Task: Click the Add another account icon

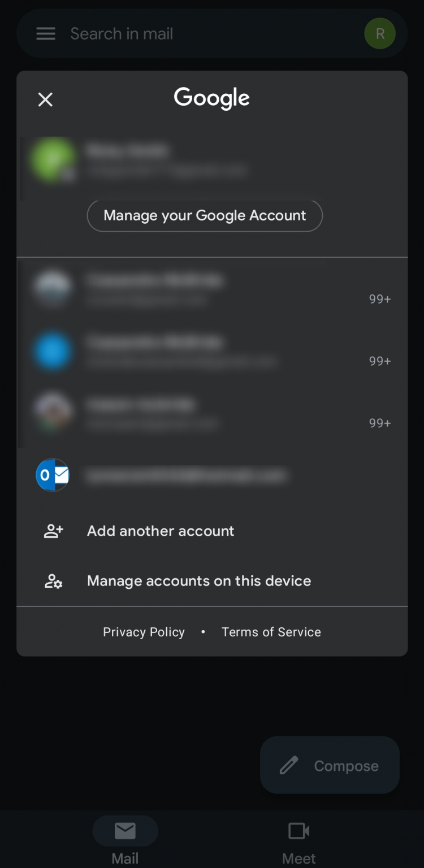Action: (x=53, y=531)
